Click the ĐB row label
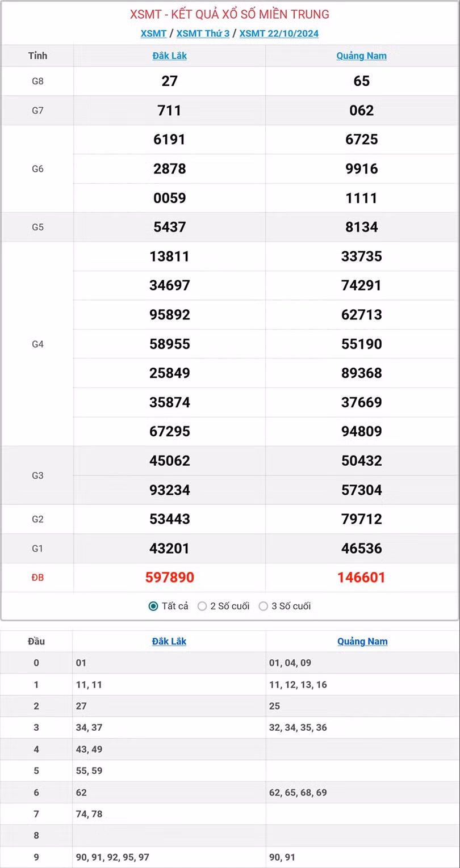 (x=37, y=578)
